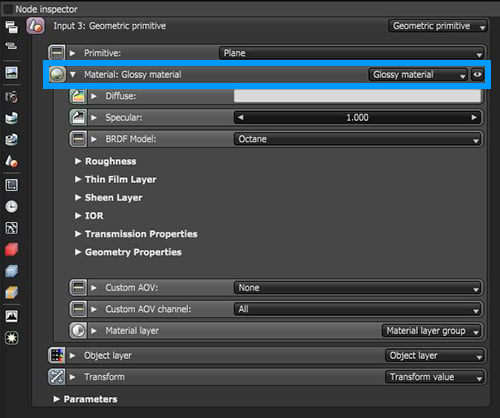
Task: Open the Custom AOV None dropdown
Action: (358, 288)
